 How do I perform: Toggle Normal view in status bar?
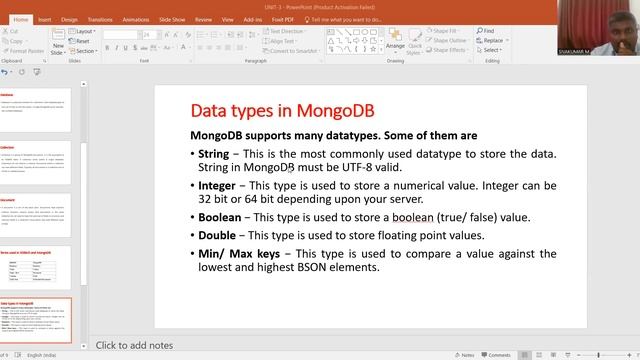pyautogui.click(x=524, y=355)
